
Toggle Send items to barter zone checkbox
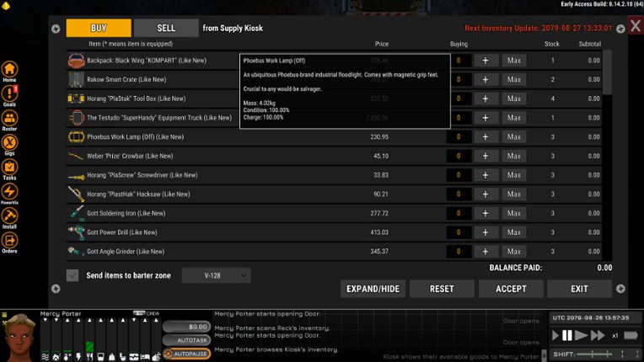tap(72, 275)
